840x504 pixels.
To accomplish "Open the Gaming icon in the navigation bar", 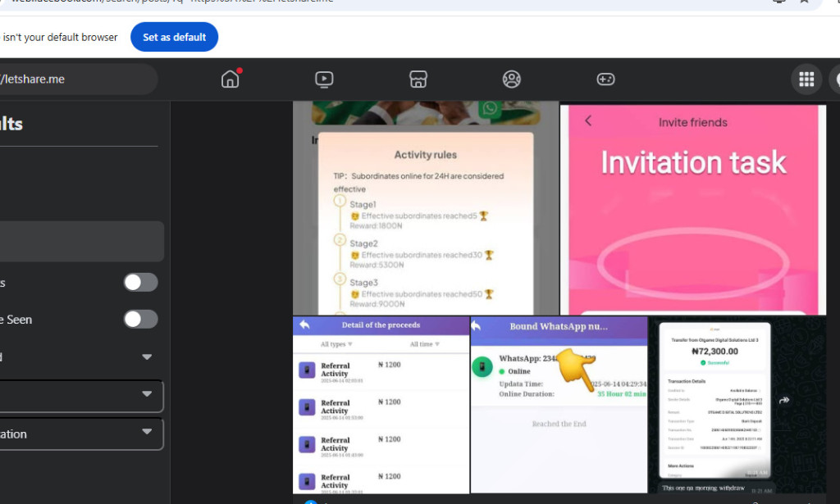I will coord(605,79).
